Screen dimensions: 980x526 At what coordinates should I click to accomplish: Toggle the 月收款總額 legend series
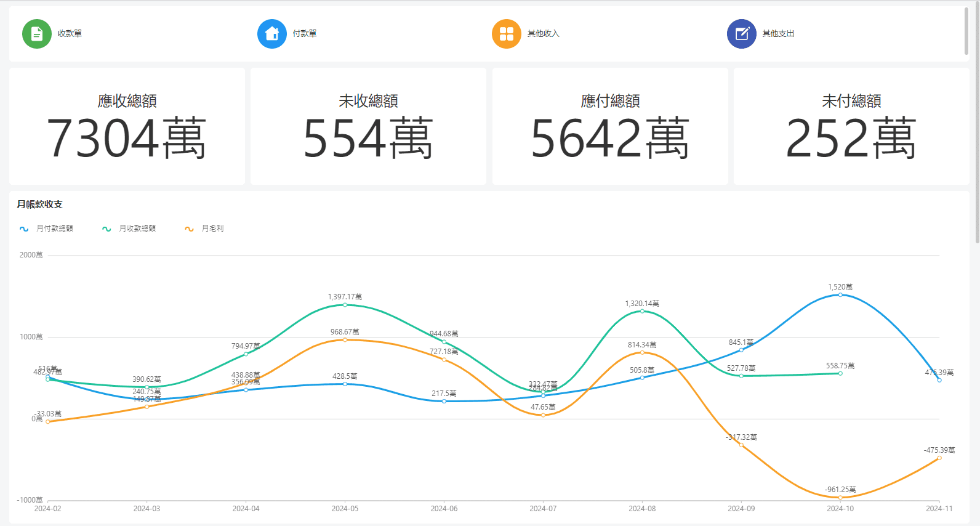129,229
